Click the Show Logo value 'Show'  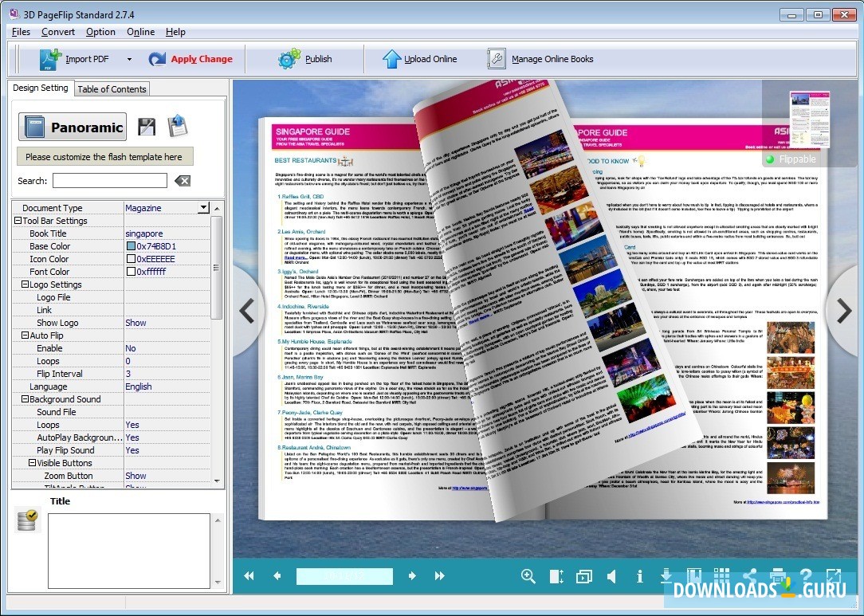point(135,323)
